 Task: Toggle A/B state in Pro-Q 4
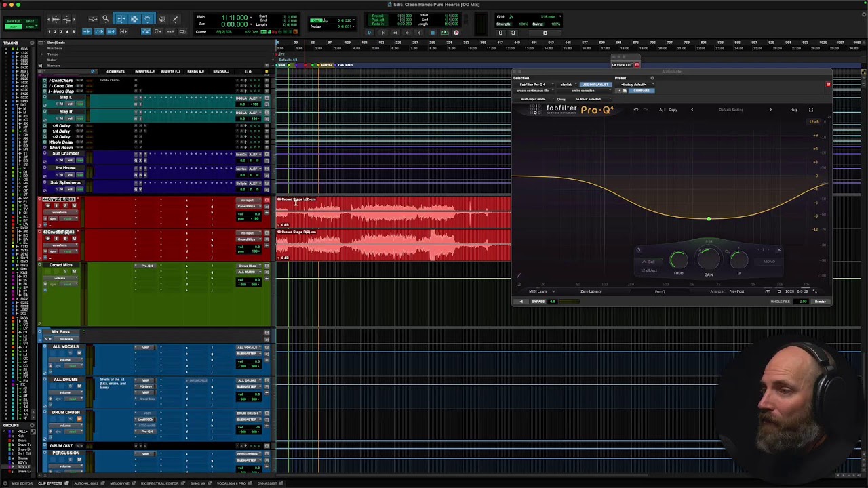662,110
